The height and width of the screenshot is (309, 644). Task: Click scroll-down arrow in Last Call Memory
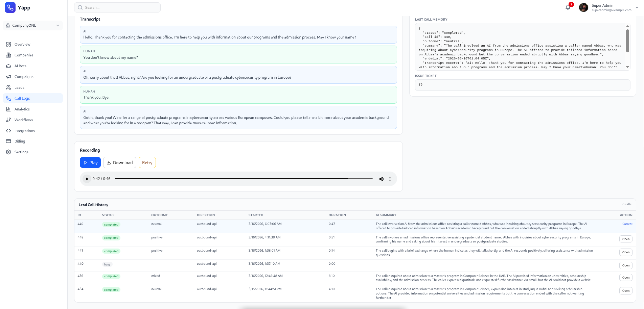628,67
